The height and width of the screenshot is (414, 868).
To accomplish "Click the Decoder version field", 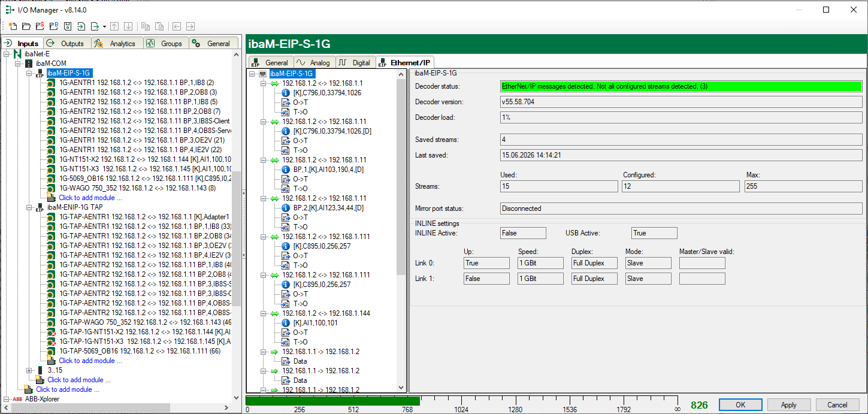I will pyautogui.click(x=681, y=102).
